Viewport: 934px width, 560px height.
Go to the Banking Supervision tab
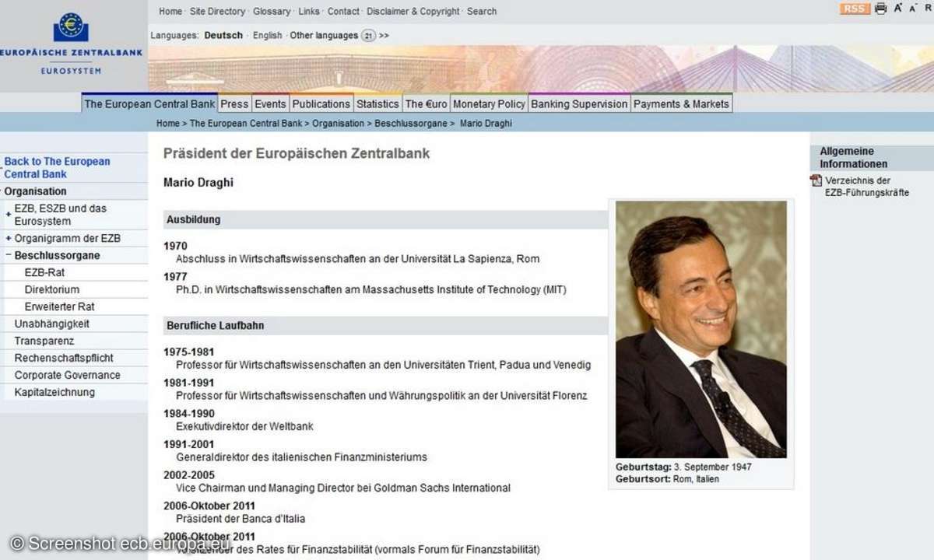pyautogui.click(x=579, y=103)
